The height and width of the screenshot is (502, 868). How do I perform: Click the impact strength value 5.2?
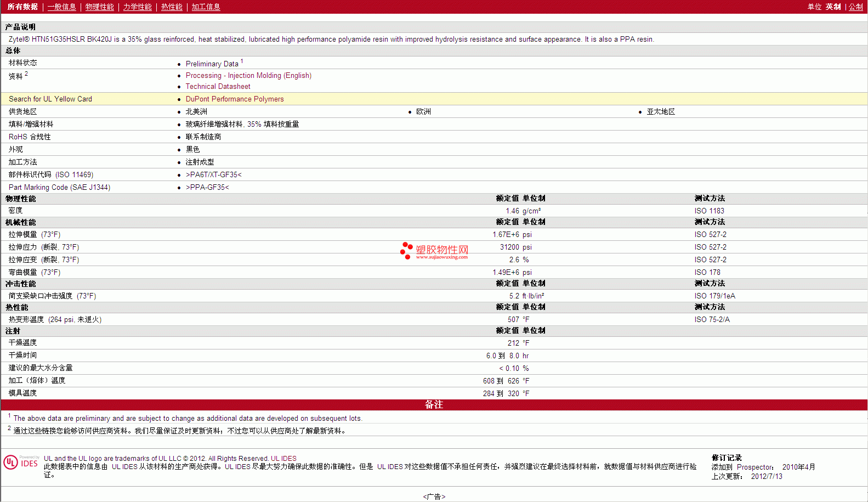(x=514, y=296)
